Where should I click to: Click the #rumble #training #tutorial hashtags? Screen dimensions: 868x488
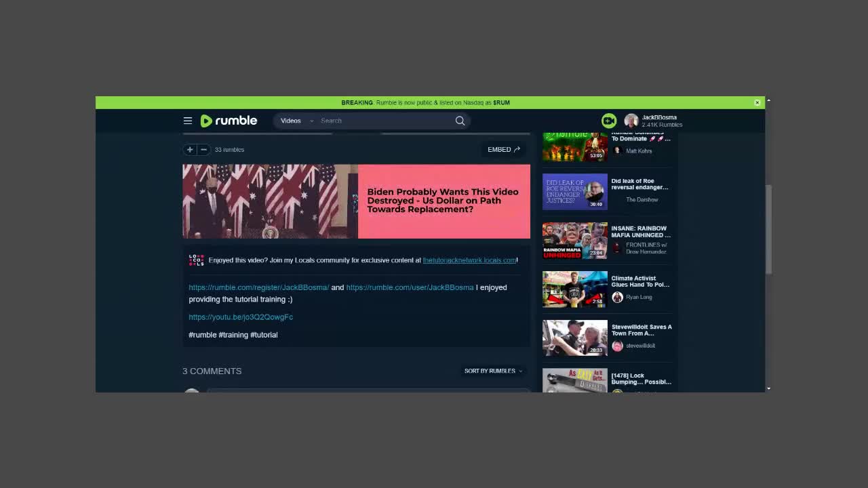[233, 335]
